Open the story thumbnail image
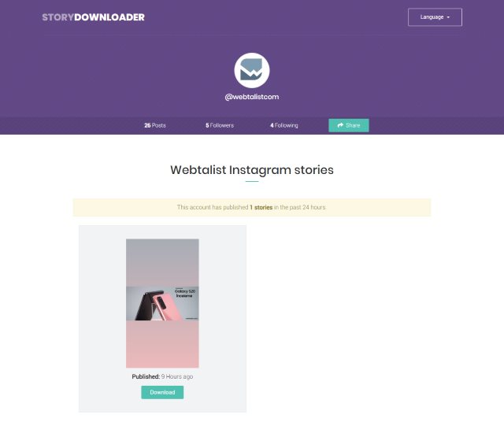The height and width of the screenshot is (422, 504). click(162, 303)
